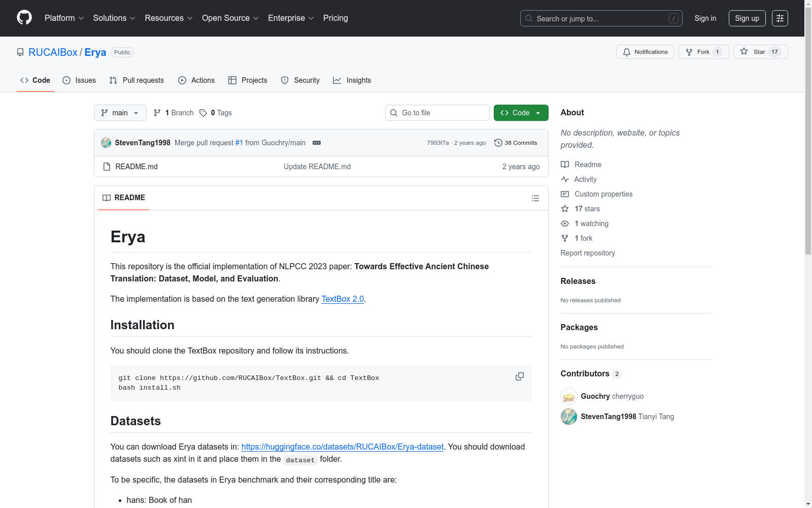
Task: Open the README outline list icon
Action: [x=535, y=198]
